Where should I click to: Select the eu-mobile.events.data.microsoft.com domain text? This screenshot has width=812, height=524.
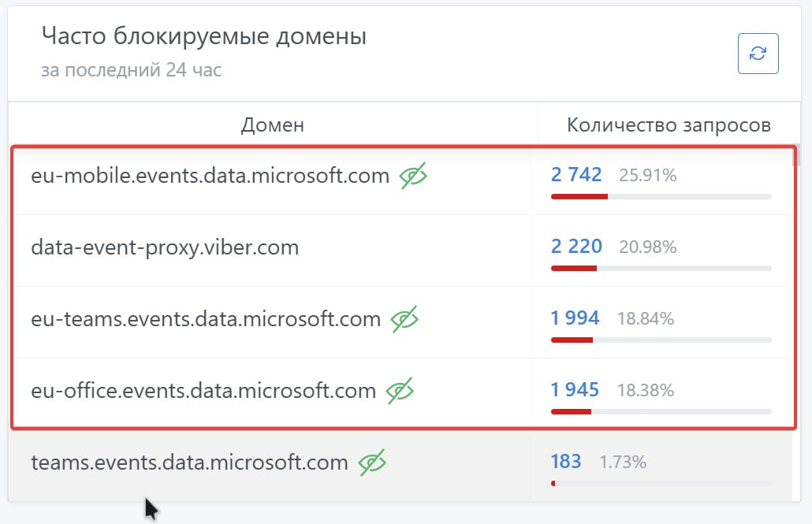point(210,176)
